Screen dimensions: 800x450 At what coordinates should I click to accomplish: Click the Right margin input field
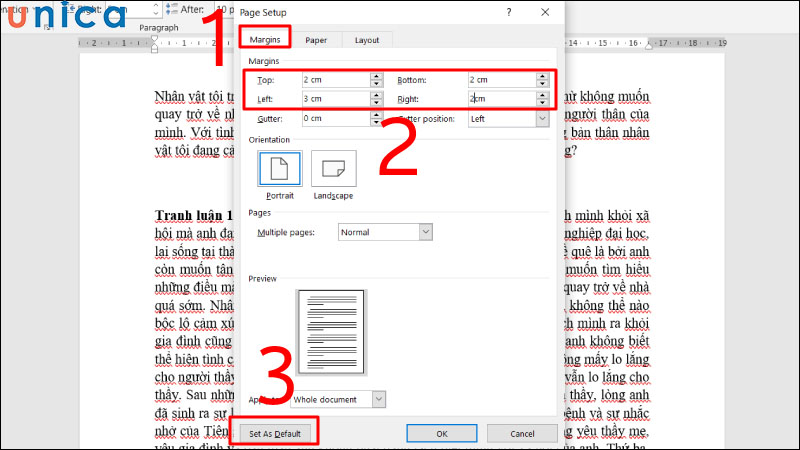point(502,98)
